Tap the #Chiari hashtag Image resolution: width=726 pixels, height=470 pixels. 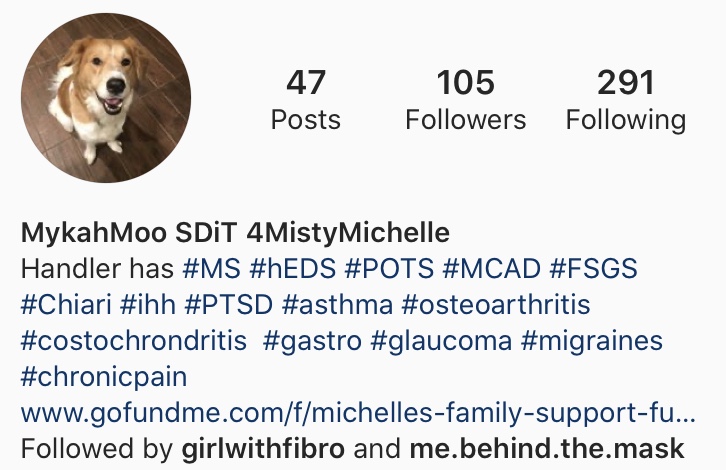[x=66, y=305]
